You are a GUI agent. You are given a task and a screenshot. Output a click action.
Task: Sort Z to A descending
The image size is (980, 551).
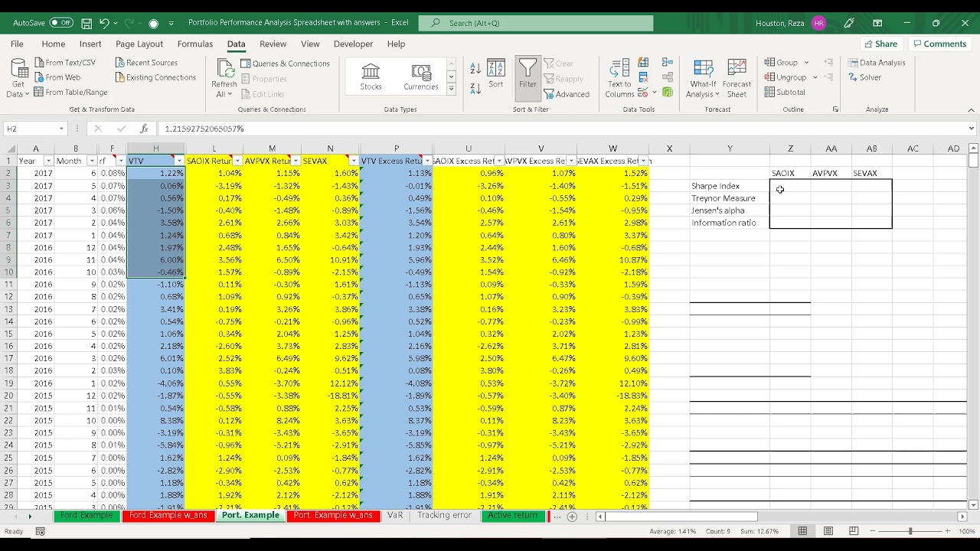point(475,88)
